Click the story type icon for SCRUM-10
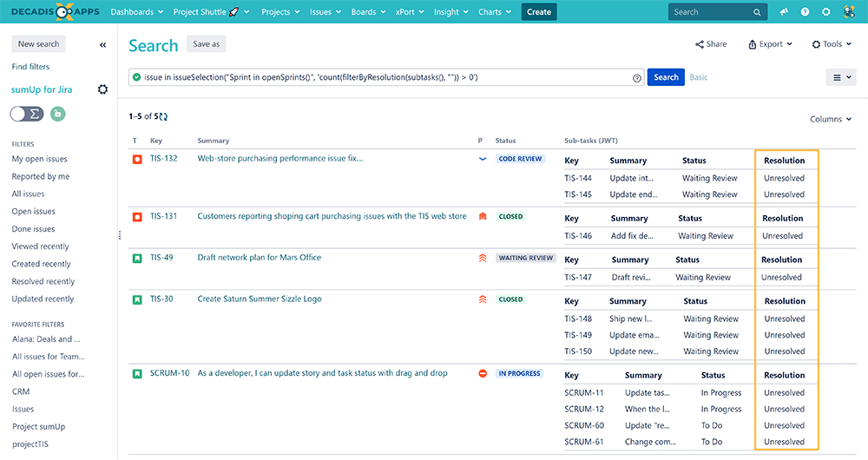 137,374
